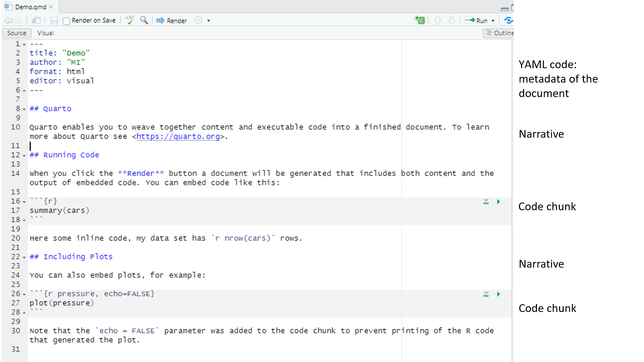
Task: Show document in new window
Action: [x=36, y=21]
